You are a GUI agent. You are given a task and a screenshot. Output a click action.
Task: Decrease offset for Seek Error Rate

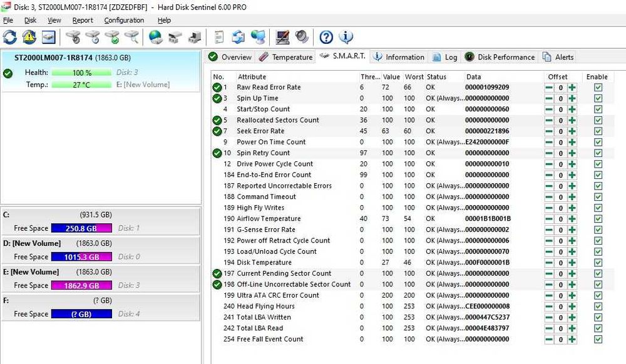[x=550, y=131]
